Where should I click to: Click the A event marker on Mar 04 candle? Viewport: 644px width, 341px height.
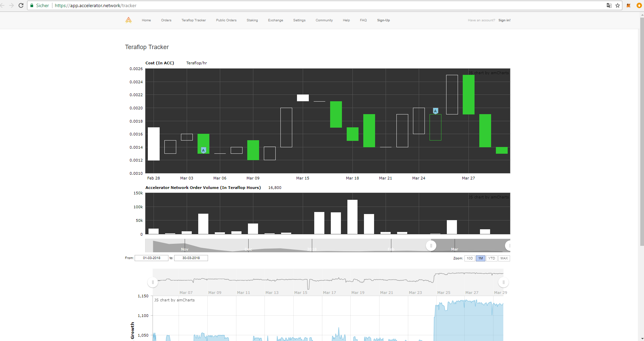(x=203, y=150)
